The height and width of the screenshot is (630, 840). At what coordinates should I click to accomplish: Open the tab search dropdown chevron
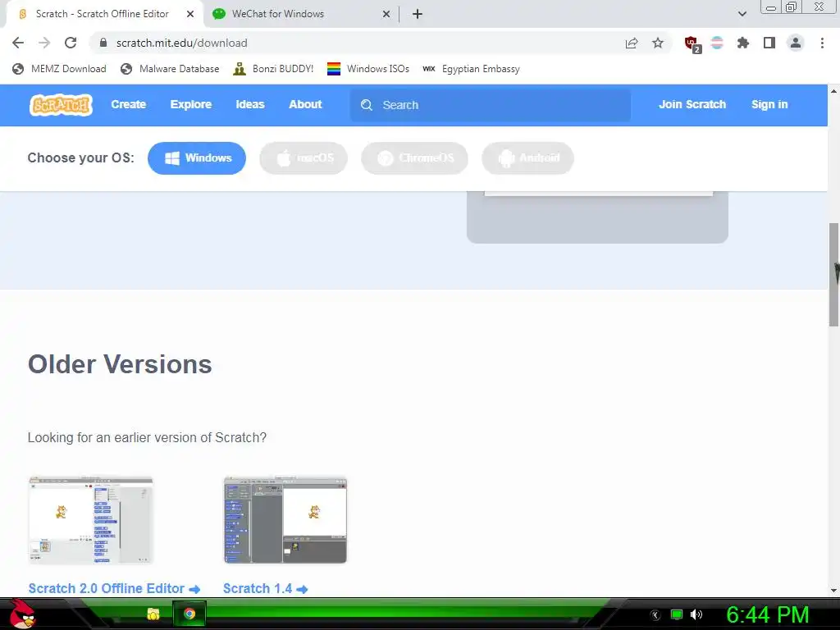pyautogui.click(x=742, y=14)
